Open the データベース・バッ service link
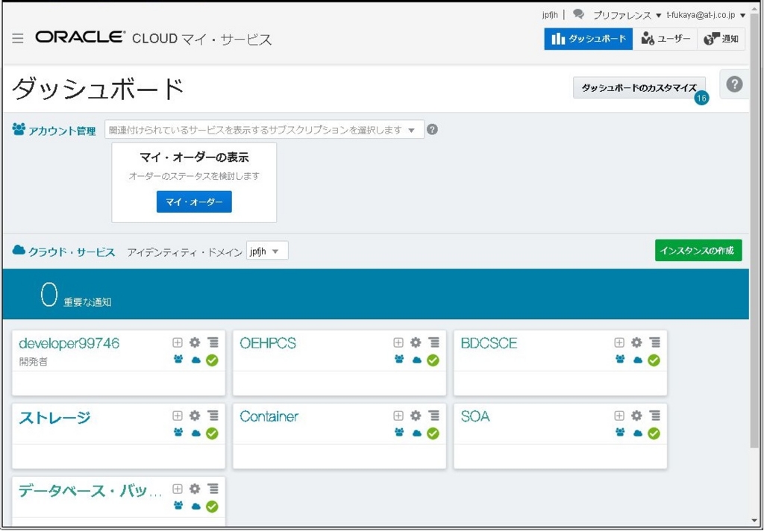Screen dimensions: 764x532 click(x=90, y=491)
